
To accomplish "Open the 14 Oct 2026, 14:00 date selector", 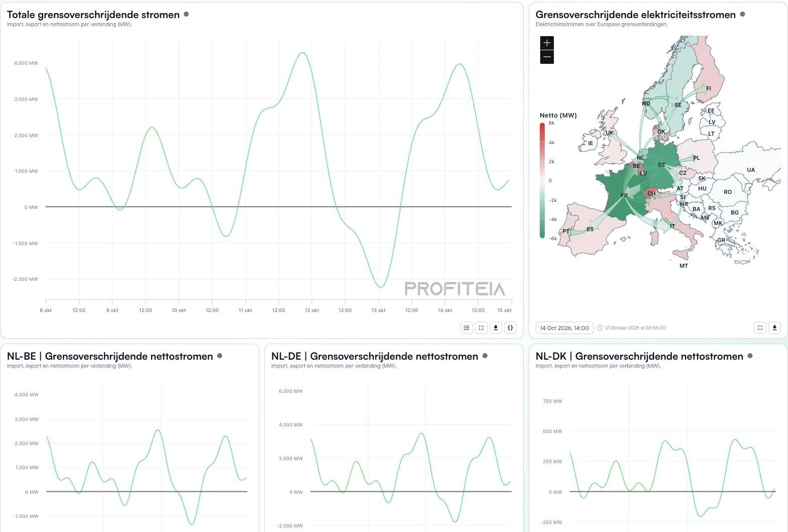I will (564, 328).
